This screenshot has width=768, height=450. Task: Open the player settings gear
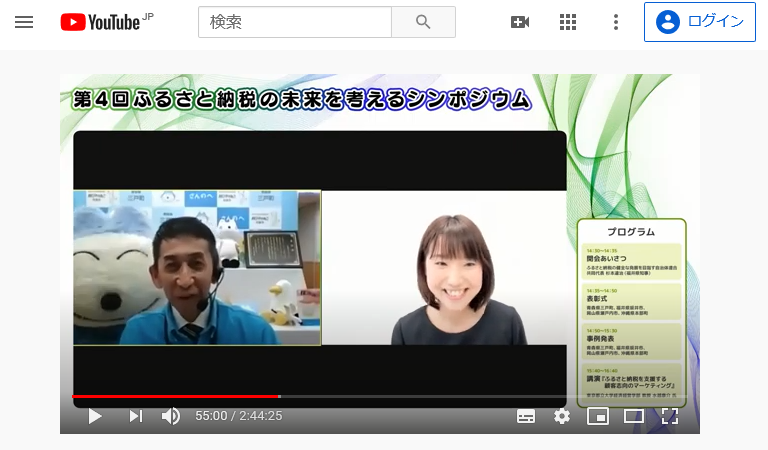(562, 416)
